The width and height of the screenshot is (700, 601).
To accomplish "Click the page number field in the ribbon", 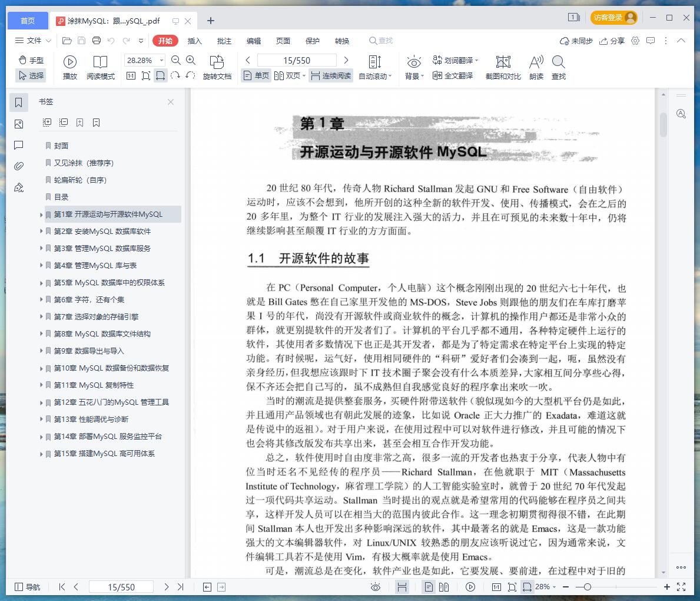I will point(297,60).
